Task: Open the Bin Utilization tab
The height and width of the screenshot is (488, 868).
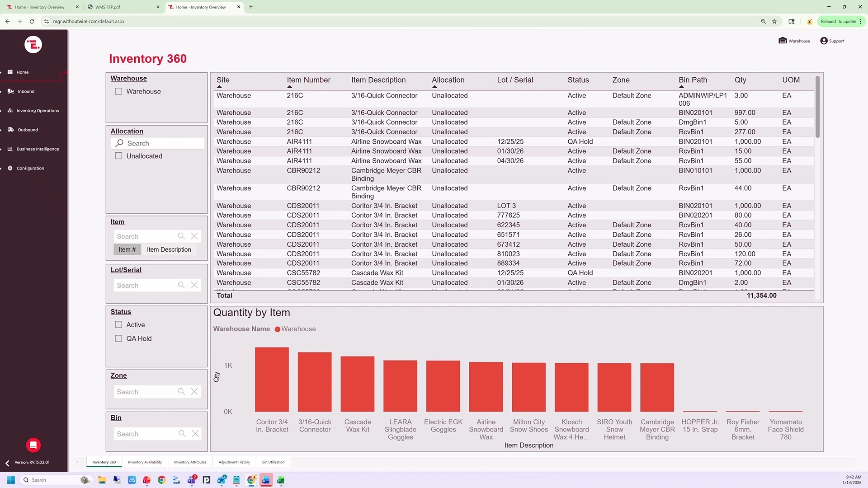Action: tap(273, 462)
